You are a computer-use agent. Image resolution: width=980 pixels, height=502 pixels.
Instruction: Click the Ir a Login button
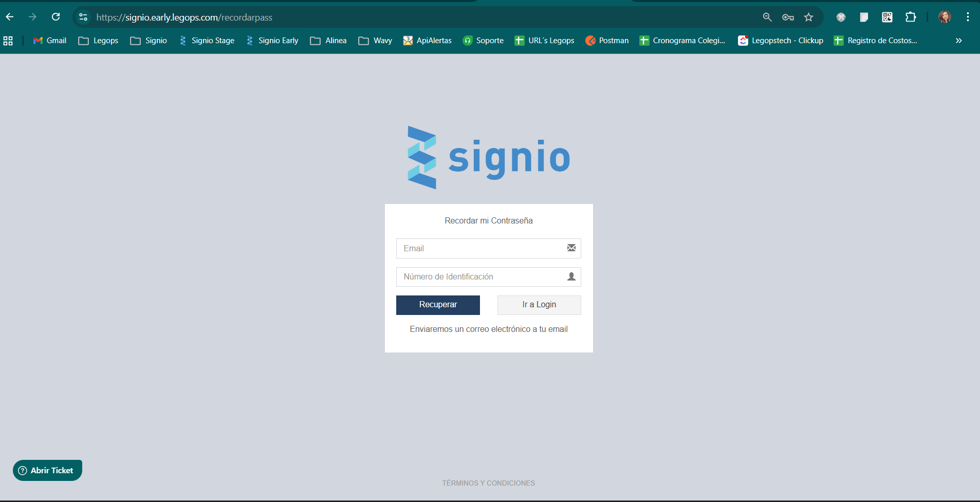539,305
